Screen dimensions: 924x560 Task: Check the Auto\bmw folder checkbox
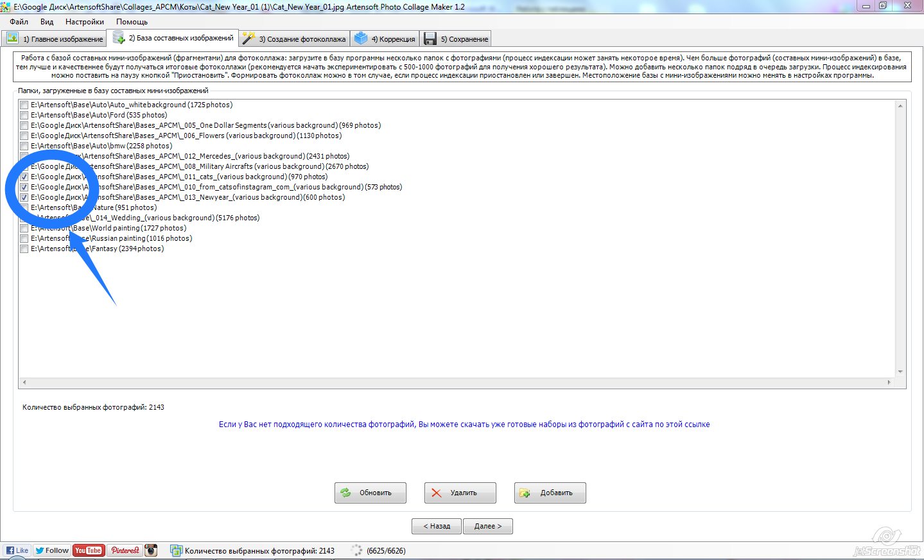pos(24,146)
